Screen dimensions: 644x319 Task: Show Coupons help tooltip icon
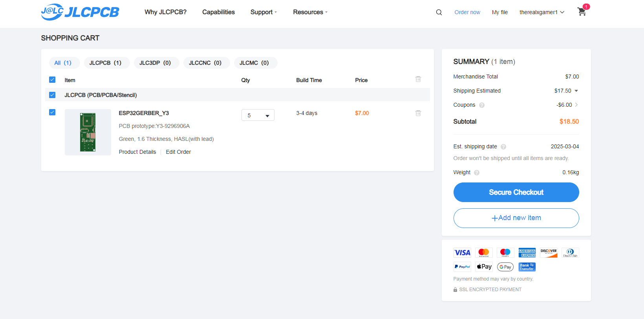(482, 105)
